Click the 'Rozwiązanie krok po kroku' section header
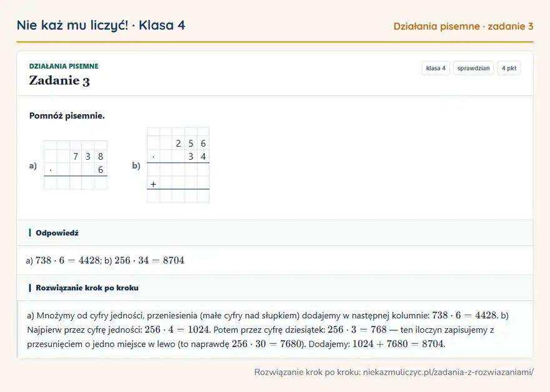This screenshot has width=550, height=392. [x=87, y=288]
